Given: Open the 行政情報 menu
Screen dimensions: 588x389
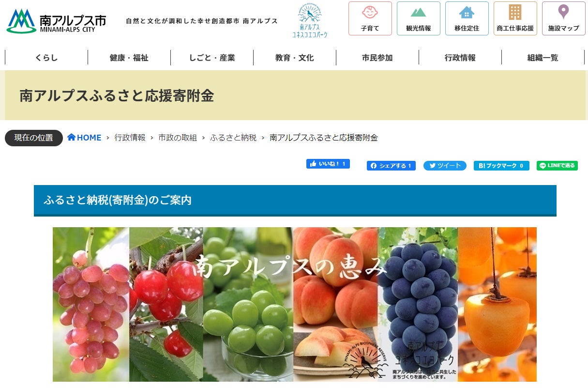Looking at the screenshot, I should [460, 58].
